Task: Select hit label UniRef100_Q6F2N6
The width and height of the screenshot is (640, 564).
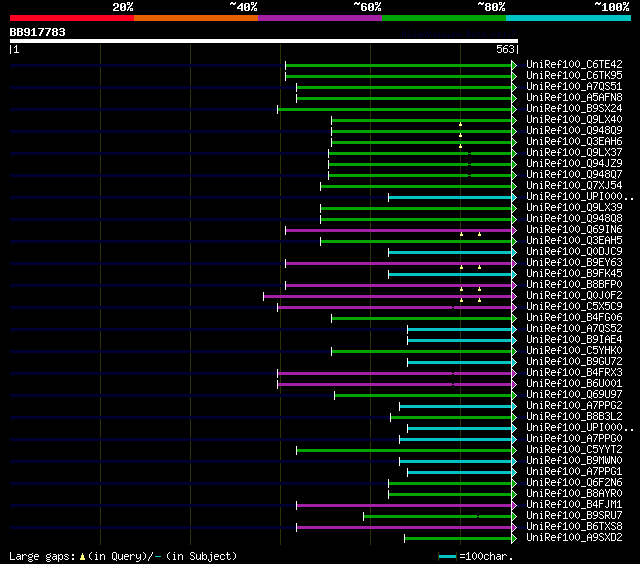Action: [574, 482]
